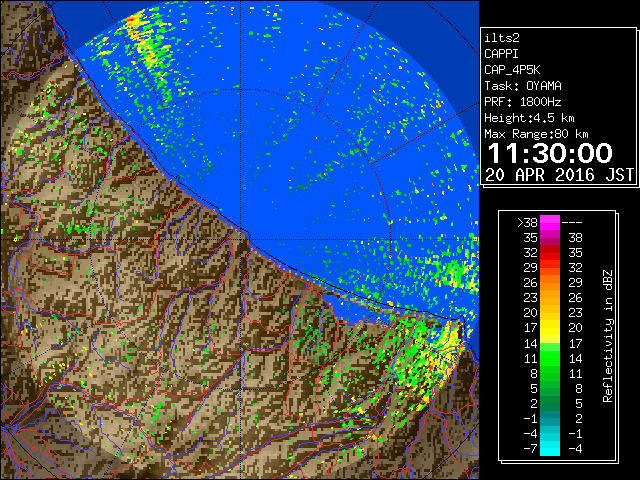Click the magenta >38 dBZ legend swatch
640x480 pixels.
pyautogui.click(x=550, y=222)
